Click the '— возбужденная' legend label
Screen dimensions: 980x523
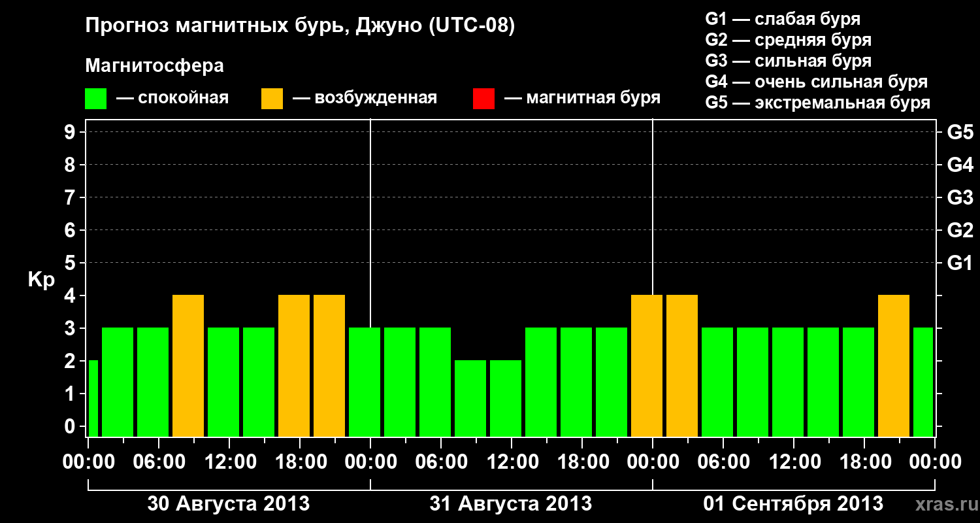pos(365,98)
